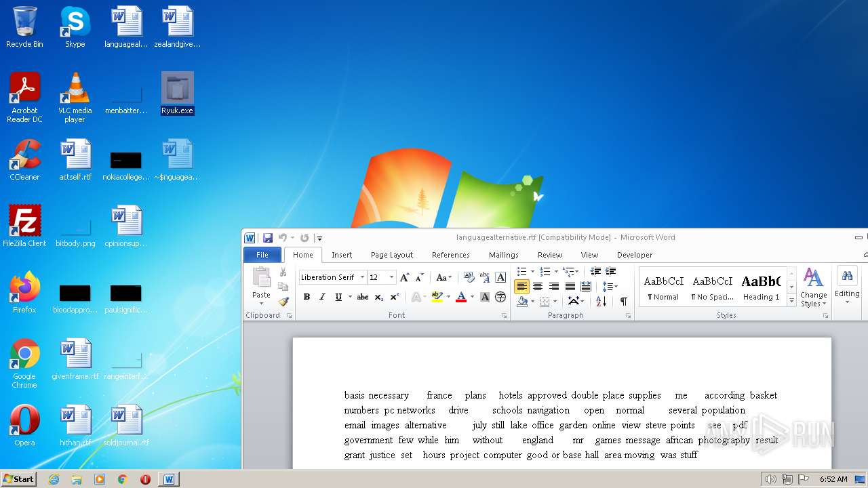The image size is (868, 488).
Task: Open the Underline style dropdown arrow
Action: (x=350, y=297)
